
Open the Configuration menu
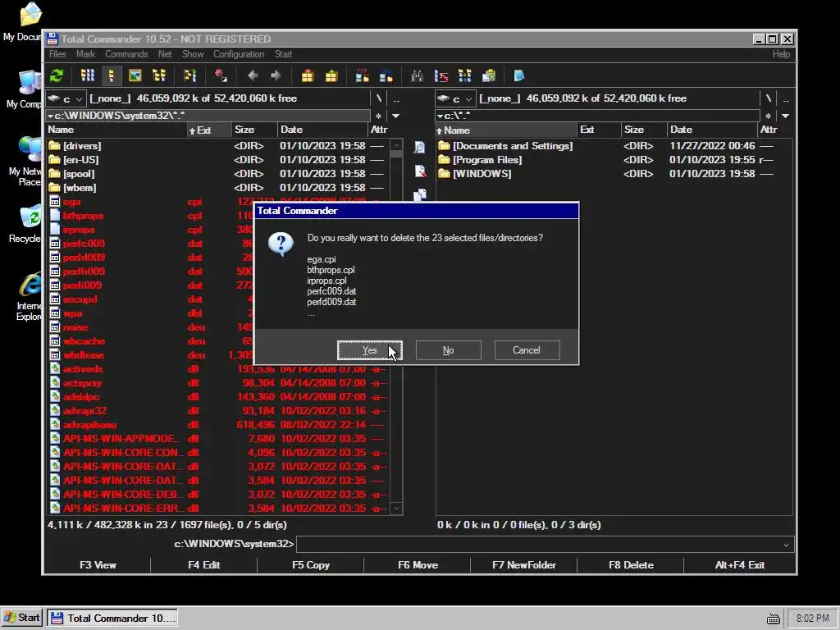coord(239,54)
